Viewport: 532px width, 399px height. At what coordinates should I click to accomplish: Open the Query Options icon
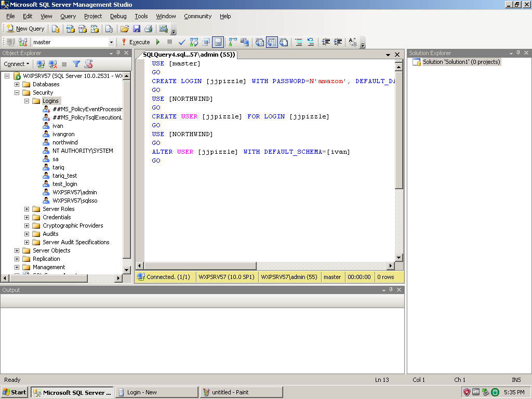[x=206, y=42]
